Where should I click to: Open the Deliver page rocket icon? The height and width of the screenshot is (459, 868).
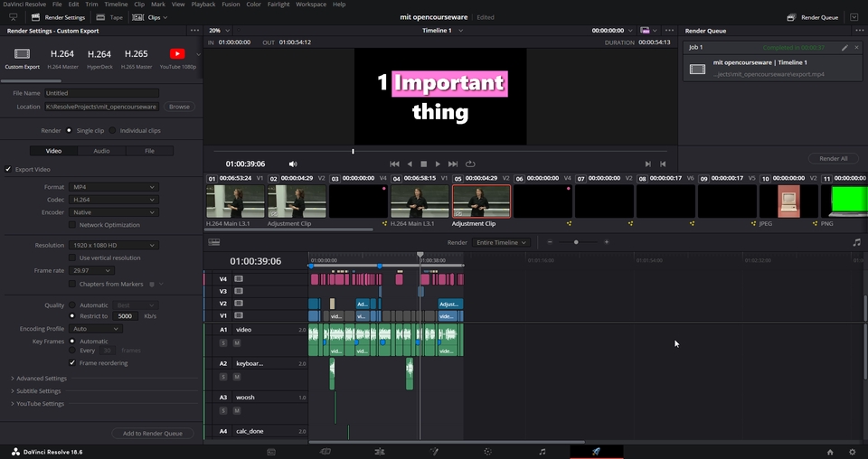[596, 452]
